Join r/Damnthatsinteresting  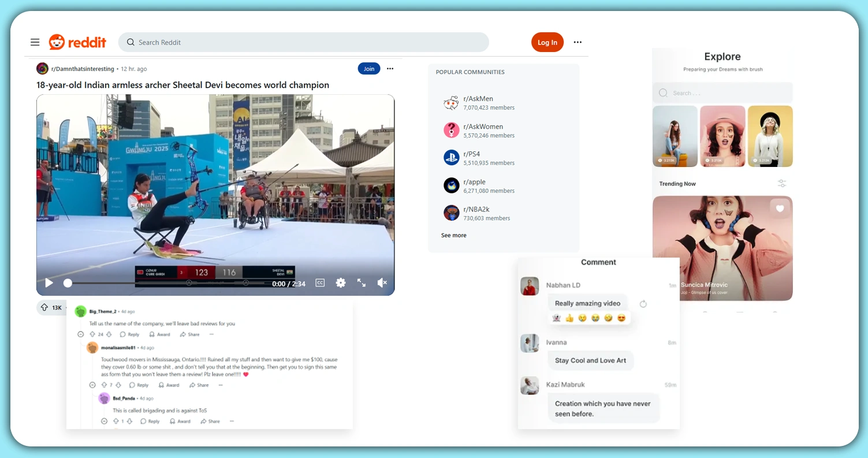(369, 68)
